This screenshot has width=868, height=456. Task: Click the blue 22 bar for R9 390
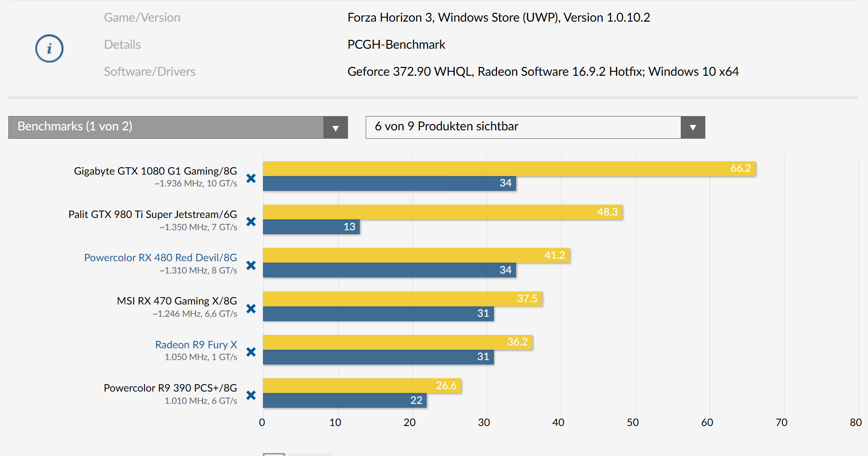345,400
